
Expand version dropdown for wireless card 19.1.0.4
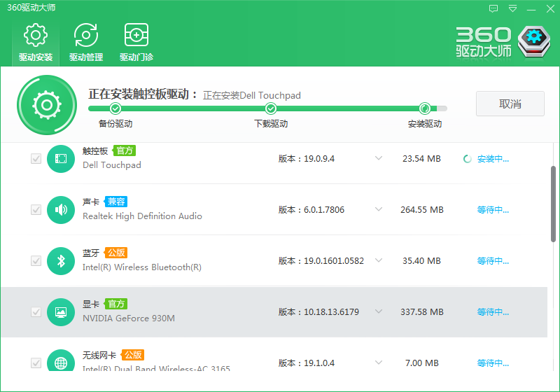(379, 363)
